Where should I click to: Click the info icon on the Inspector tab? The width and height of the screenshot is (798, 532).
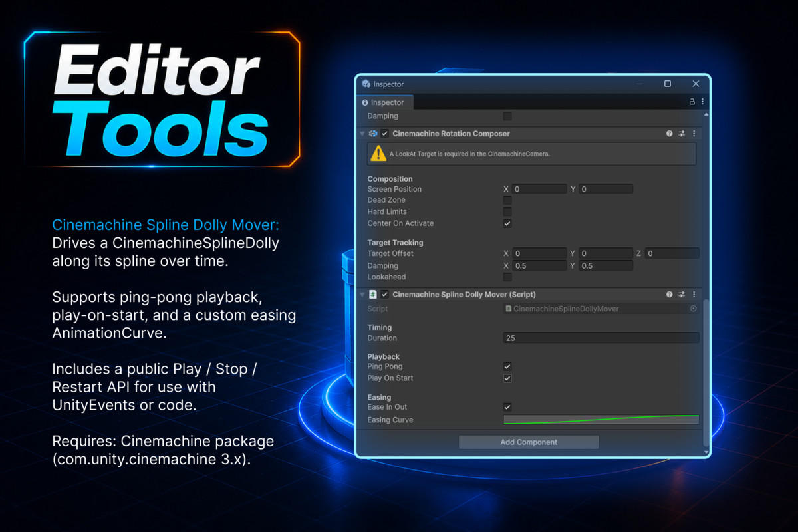point(365,103)
